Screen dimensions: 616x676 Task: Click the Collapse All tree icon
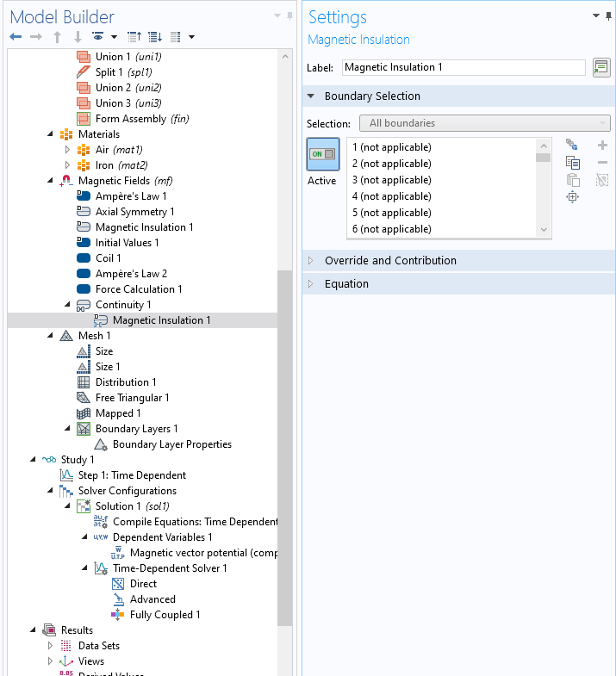point(134,37)
